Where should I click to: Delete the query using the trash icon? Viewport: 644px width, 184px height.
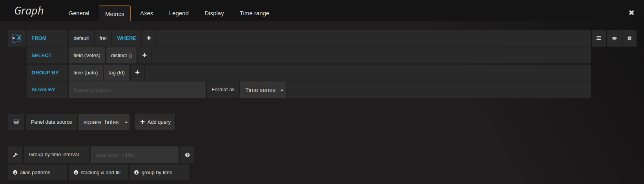(629, 38)
